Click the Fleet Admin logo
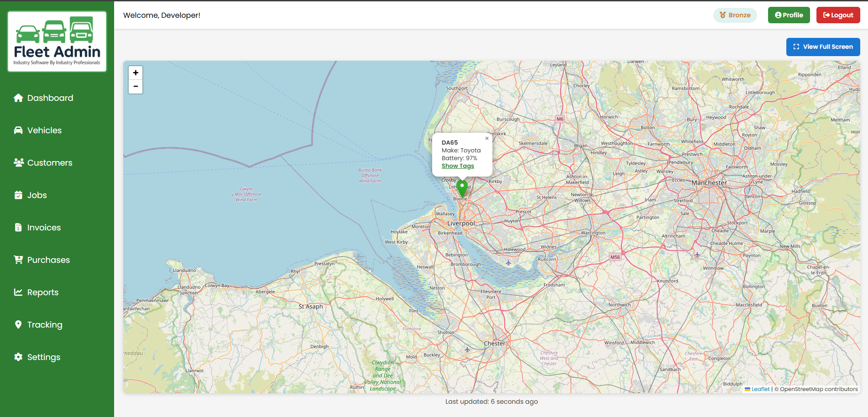868x417 pixels. [x=57, y=42]
